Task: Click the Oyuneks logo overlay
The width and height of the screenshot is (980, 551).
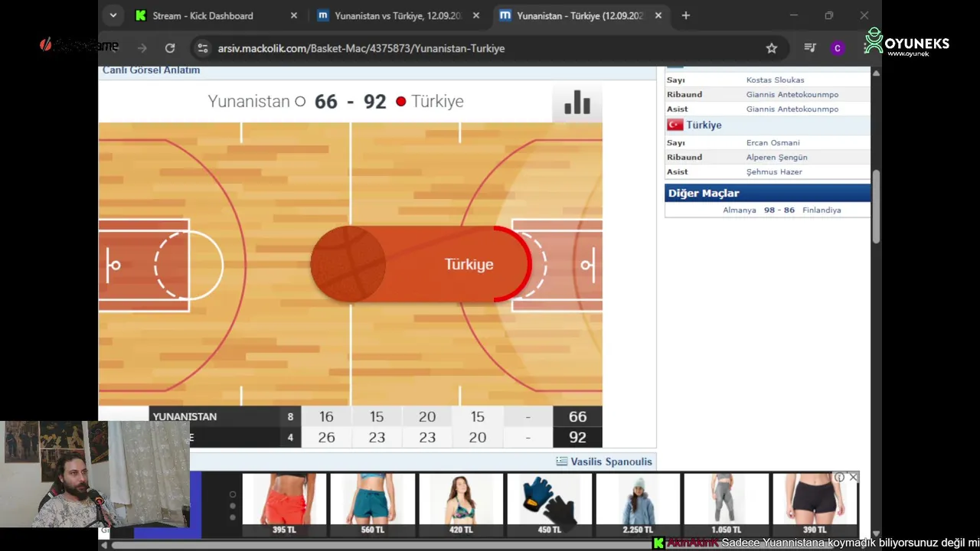Action: pos(906,42)
